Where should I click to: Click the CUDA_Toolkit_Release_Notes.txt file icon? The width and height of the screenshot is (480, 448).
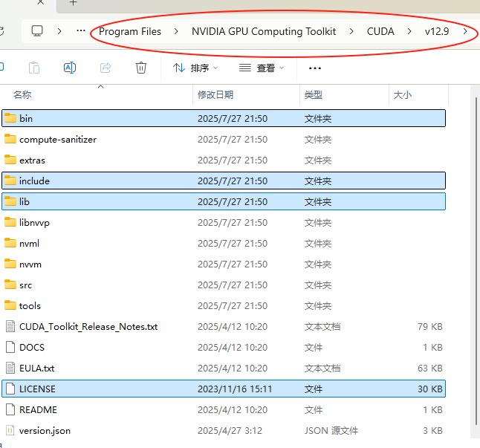[10, 326]
